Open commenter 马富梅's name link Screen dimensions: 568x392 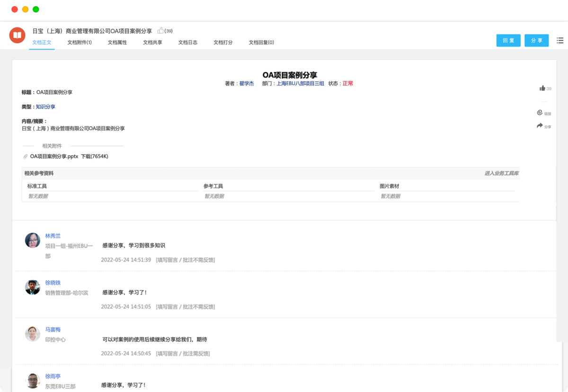pos(53,329)
